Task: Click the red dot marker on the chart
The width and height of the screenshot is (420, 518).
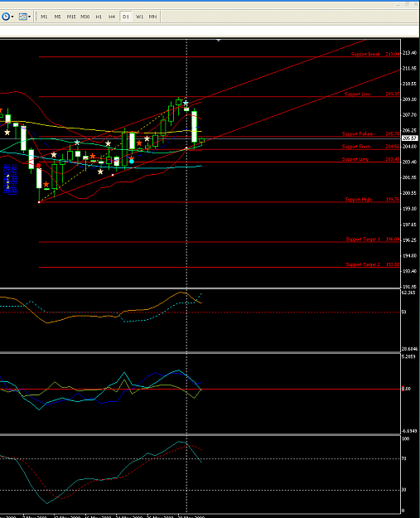Action: (39, 165)
